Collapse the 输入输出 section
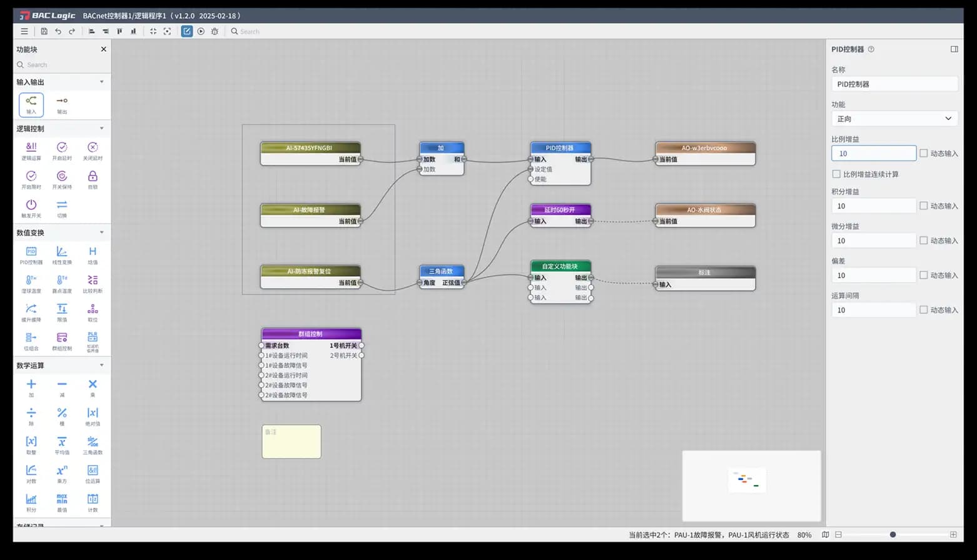977x560 pixels. [102, 82]
